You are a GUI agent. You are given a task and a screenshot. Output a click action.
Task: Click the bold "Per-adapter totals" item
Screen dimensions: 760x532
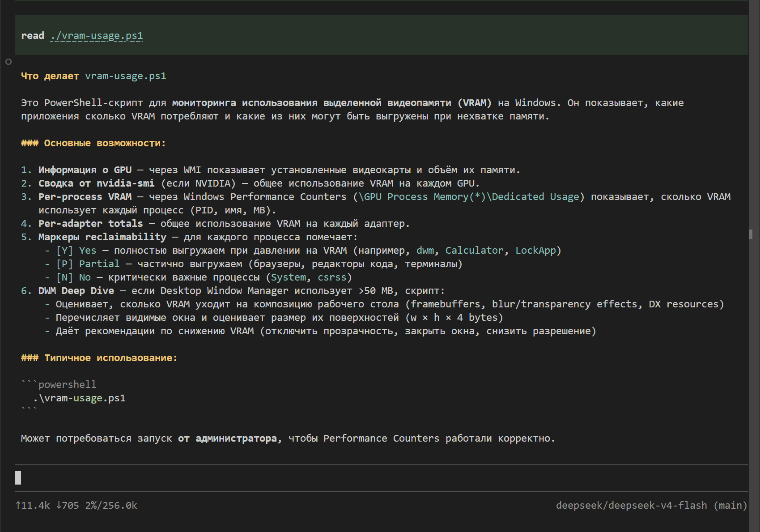pyautogui.click(x=91, y=224)
